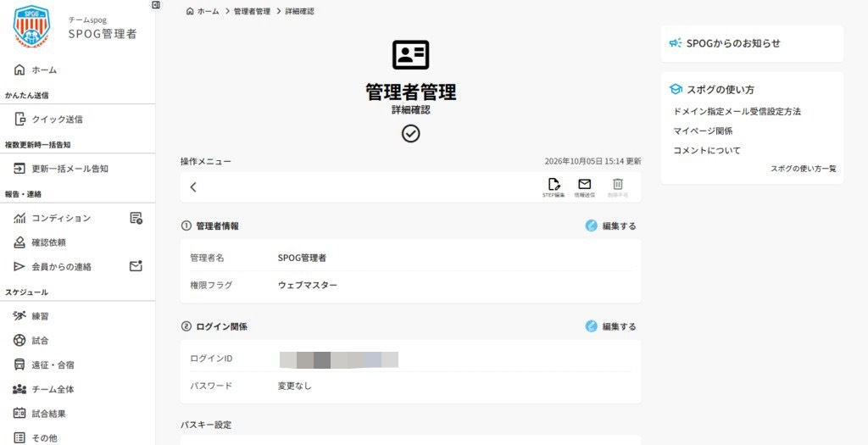Open ドメイン指定メール受信設定方法 guide link
This screenshot has width=868, height=445.
coord(737,111)
